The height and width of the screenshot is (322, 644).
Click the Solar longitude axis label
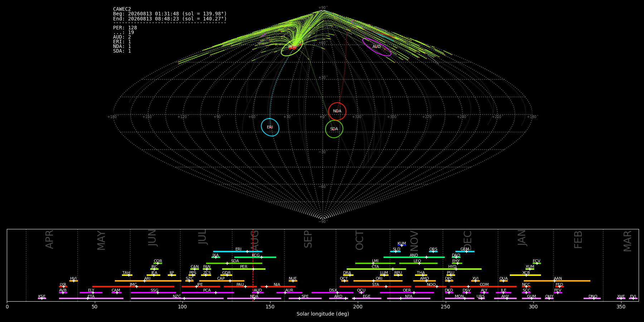[x=323, y=314]
